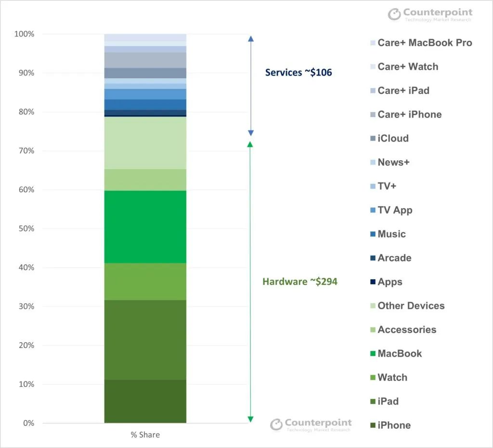Click the MacBook legend color swatch
Viewport: 493px width, 448px height.
373,354
